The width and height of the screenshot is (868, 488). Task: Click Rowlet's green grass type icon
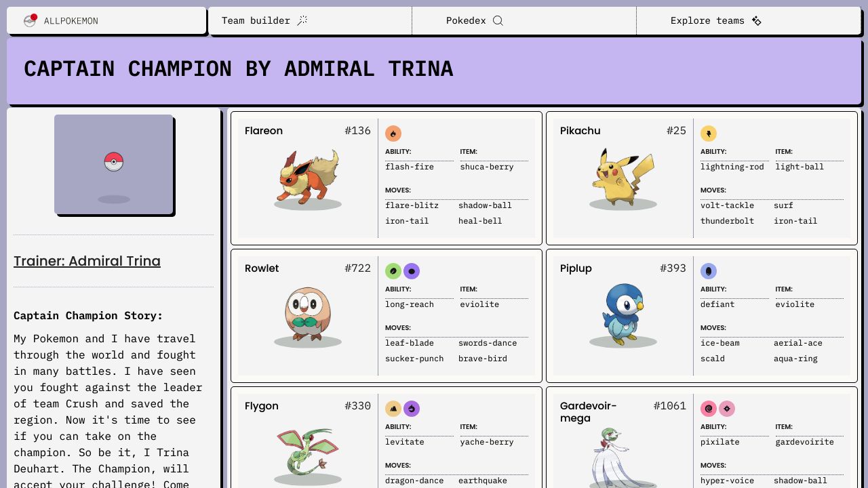(393, 271)
